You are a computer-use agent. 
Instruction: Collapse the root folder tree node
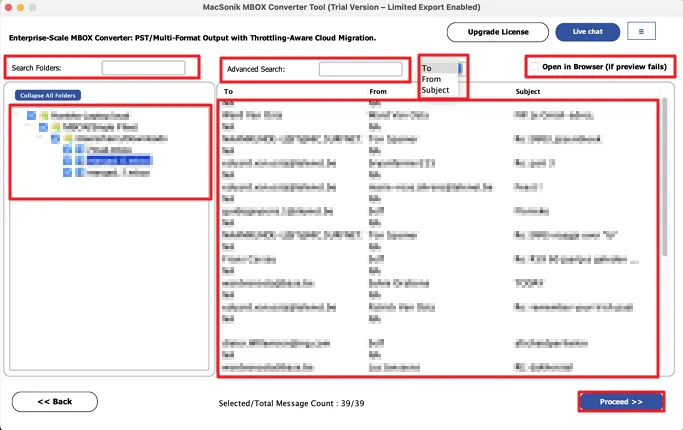click(16, 114)
